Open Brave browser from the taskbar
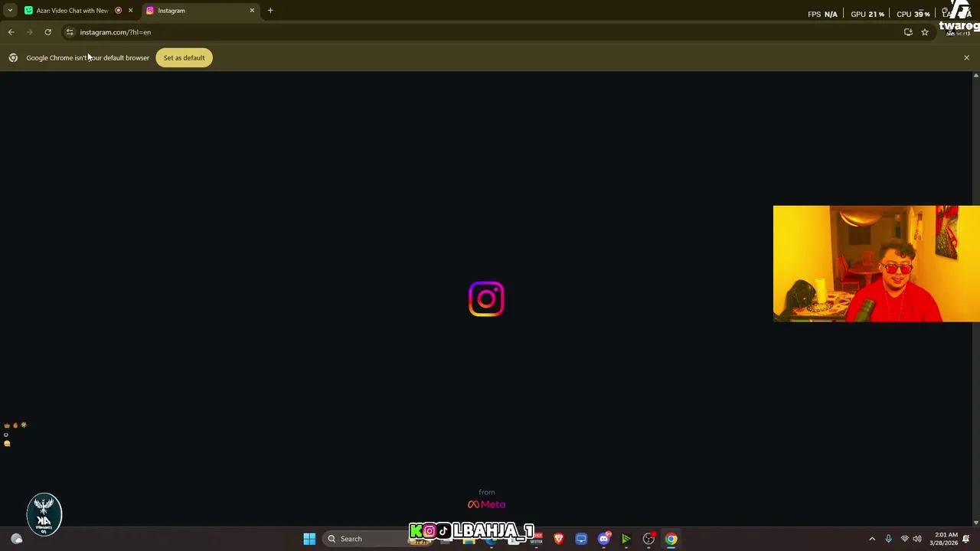980x551 pixels. point(559,539)
